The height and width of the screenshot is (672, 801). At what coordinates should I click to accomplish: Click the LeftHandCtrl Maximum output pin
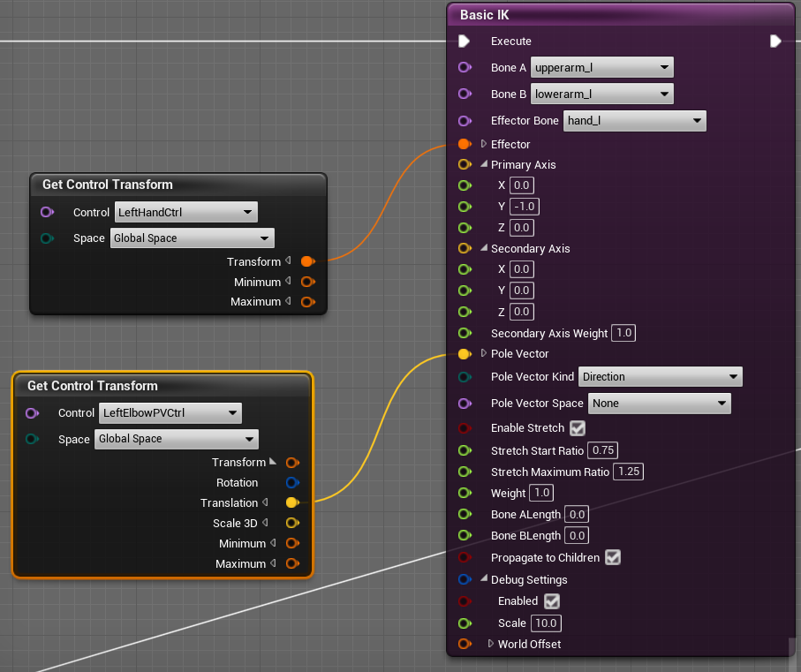click(308, 302)
